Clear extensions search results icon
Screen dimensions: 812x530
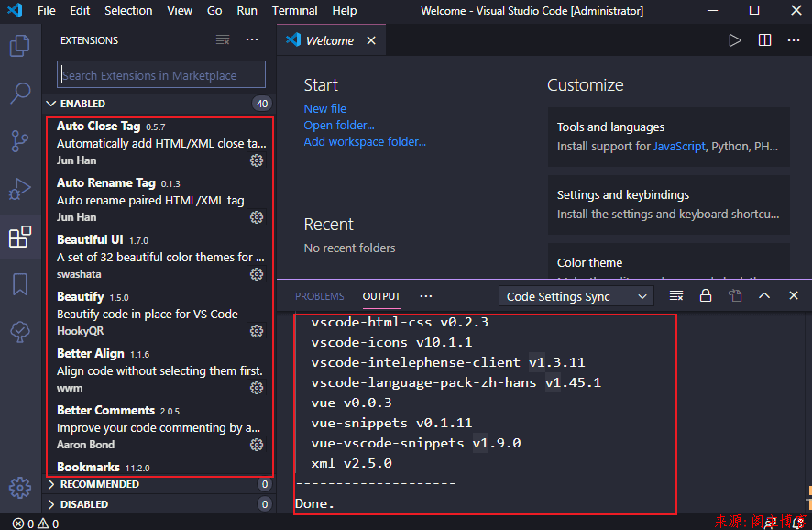pyautogui.click(x=223, y=40)
